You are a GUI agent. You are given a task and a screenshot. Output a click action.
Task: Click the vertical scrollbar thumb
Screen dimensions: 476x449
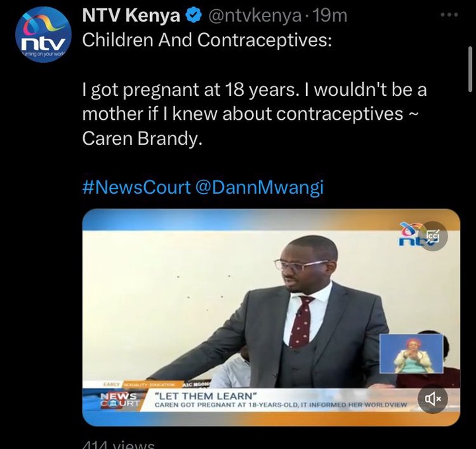470,69
